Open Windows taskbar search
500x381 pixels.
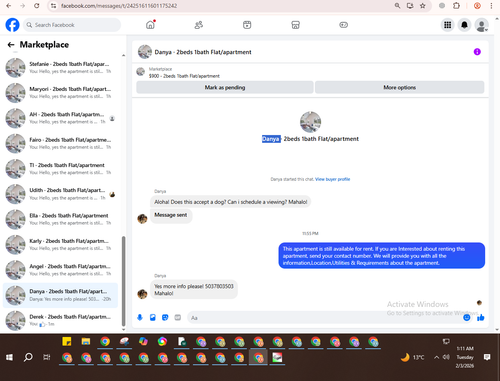click(28, 357)
